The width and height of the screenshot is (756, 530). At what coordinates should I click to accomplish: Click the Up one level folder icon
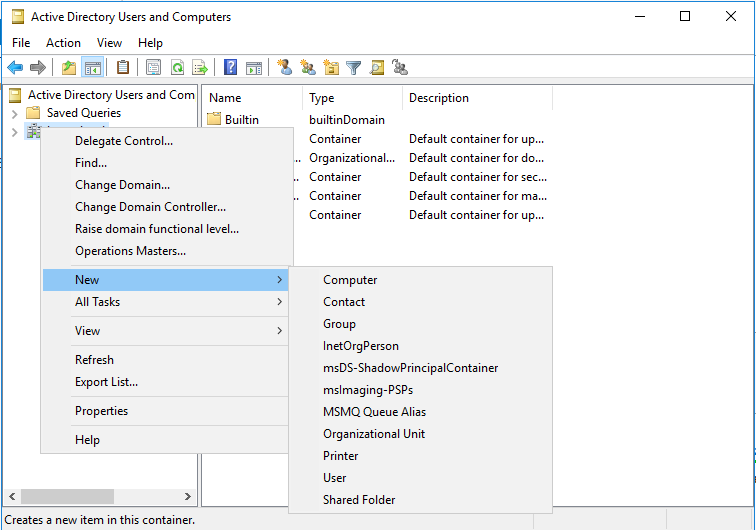pos(69,68)
